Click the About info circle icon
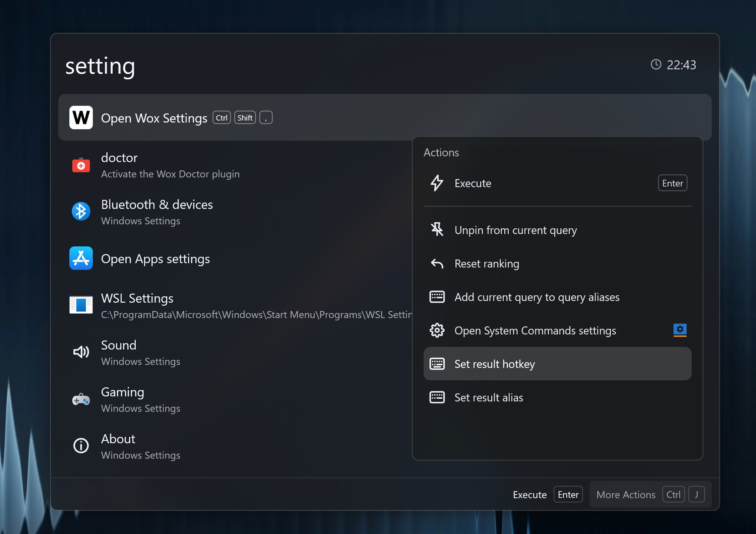Viewport: 756px width, 534px height. pos(81,446)
